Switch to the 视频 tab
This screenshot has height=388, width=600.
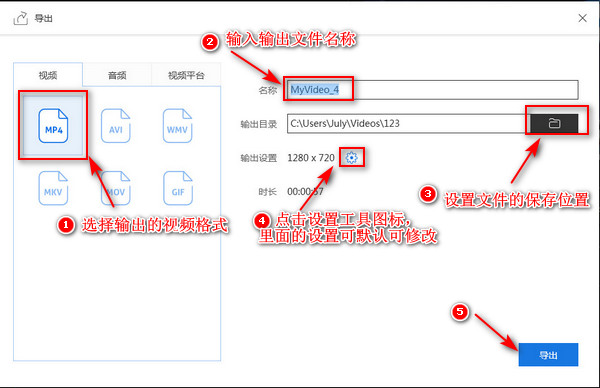[48, 75]
